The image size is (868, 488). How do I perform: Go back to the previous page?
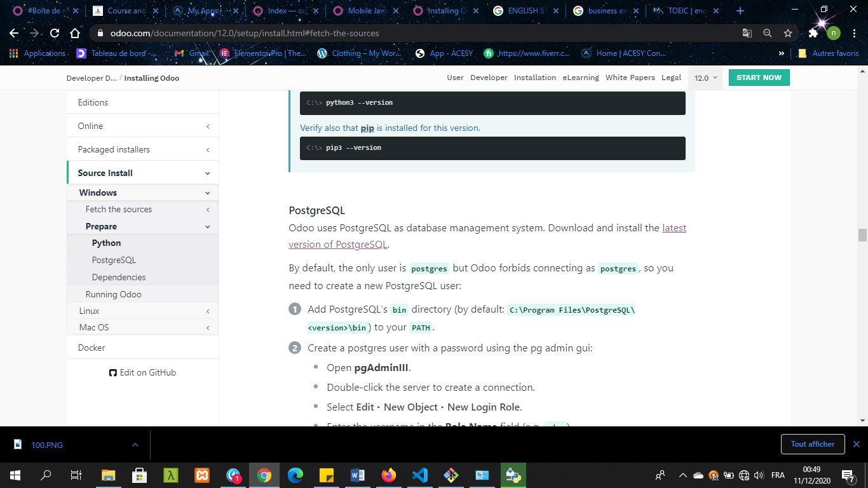coord(13,33)
